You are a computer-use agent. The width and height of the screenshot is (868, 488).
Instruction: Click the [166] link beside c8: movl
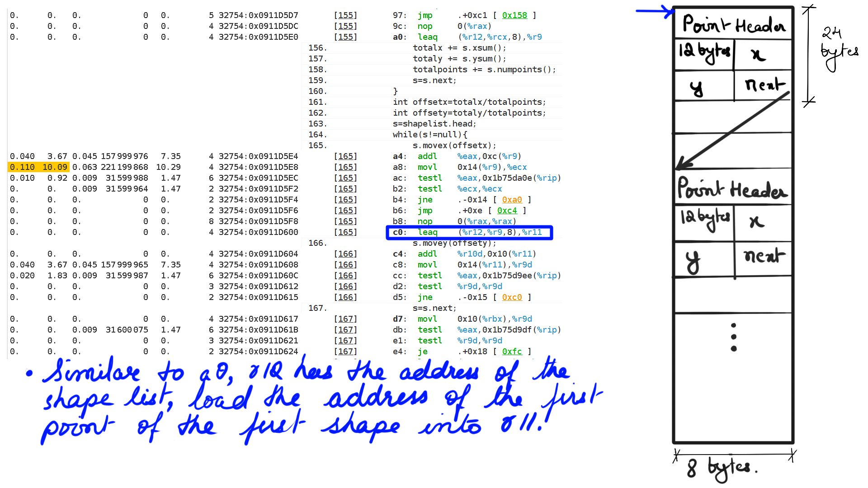pyautogui.click(x=345, y=265)
